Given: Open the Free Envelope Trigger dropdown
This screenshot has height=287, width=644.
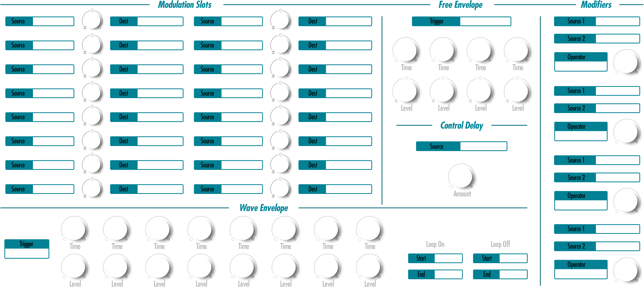Looking at the screenshot, I should [x=461, y=21].
